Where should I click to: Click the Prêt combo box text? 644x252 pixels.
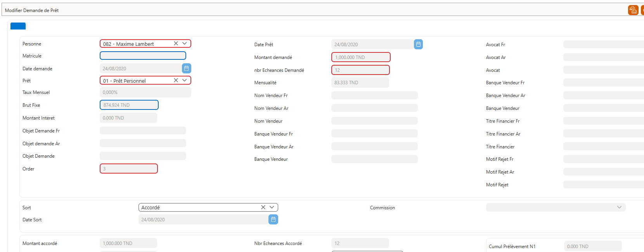coord(125,81)
